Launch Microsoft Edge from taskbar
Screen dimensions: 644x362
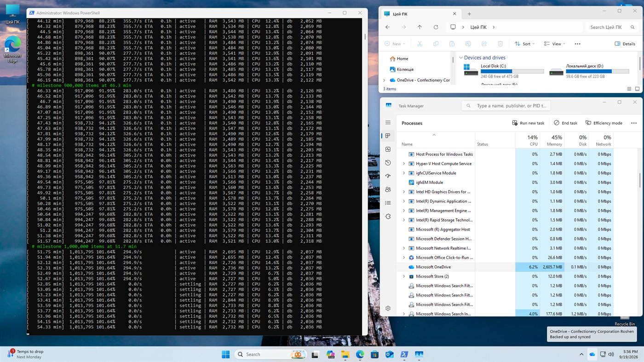tap(360, 354)
